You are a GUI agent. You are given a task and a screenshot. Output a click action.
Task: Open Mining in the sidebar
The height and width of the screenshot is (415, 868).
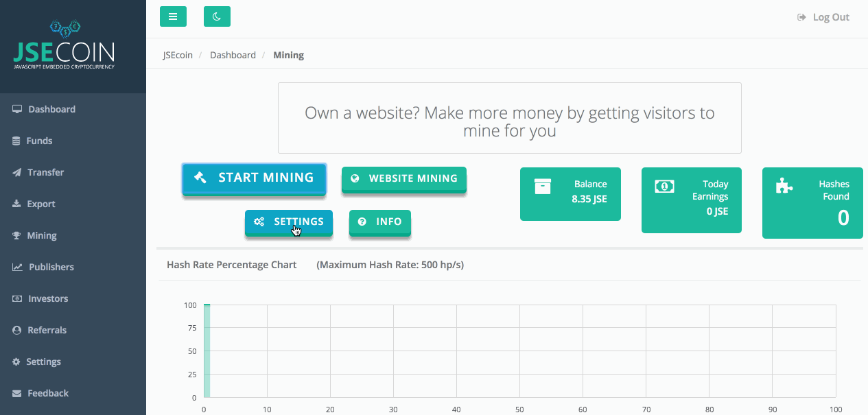click(x=73, y=235)
